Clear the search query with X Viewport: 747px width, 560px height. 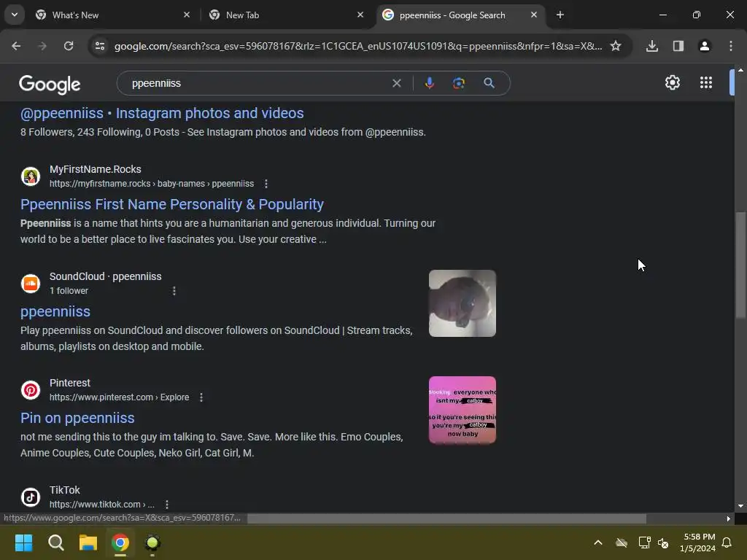(x=396, y=83)
